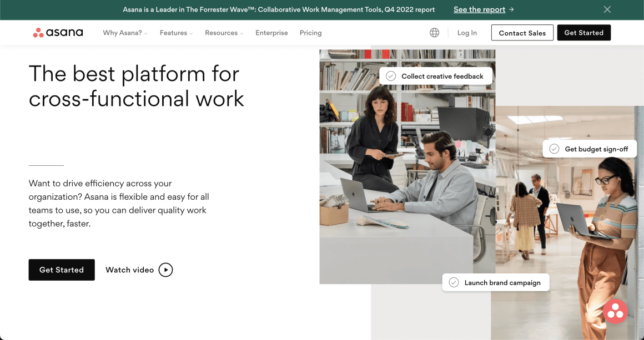Expand the Resources dropdown
Screen dimensions: 644x340
[224, 33]
